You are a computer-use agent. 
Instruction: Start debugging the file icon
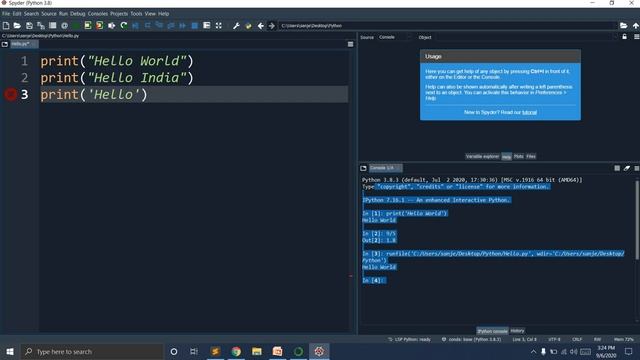(x=136, y=26)
